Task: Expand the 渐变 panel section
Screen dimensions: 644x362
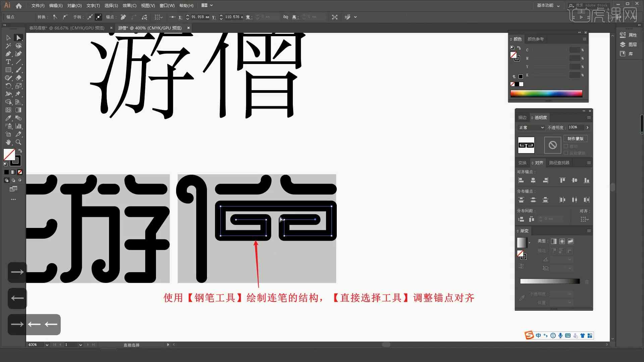Action: coord(518,230)
